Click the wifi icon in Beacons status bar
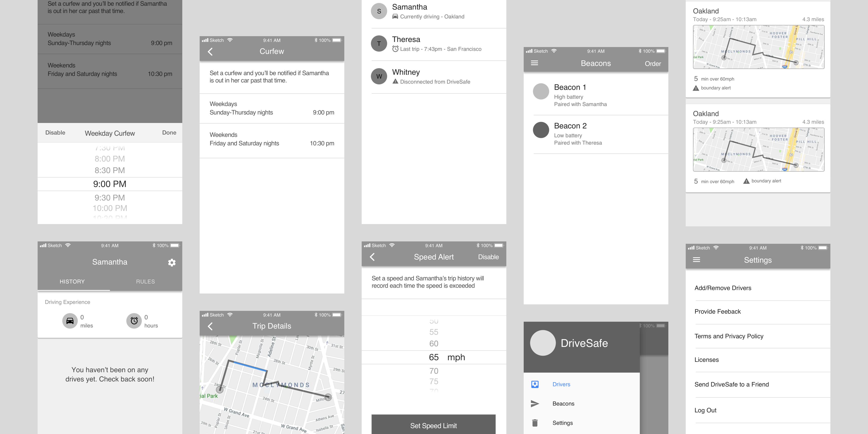 [554, 51]
